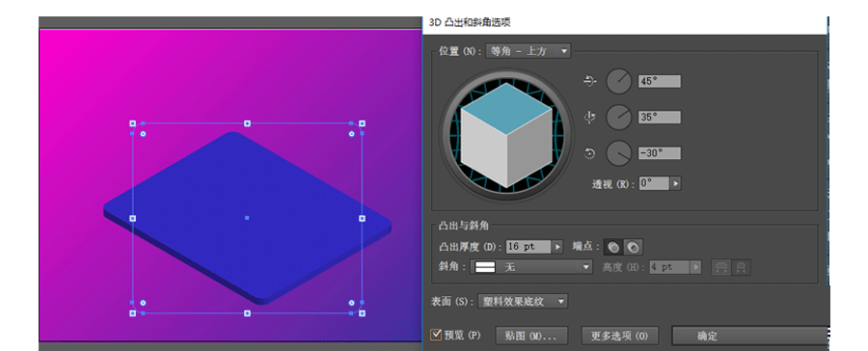Open the 表面 surface shading dropdown

[523, 302]
